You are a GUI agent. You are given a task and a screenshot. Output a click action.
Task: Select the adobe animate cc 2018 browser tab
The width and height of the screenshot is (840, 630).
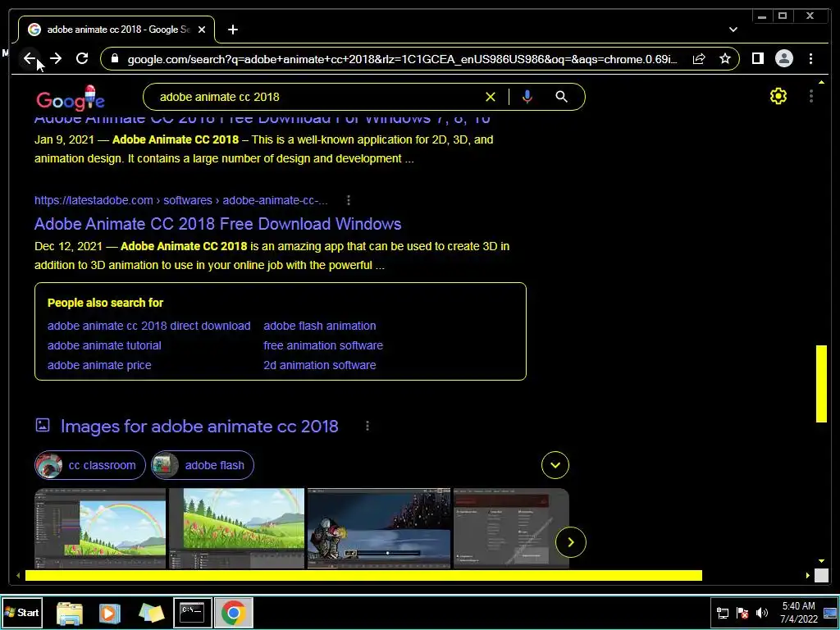click(x=116, y=30)
